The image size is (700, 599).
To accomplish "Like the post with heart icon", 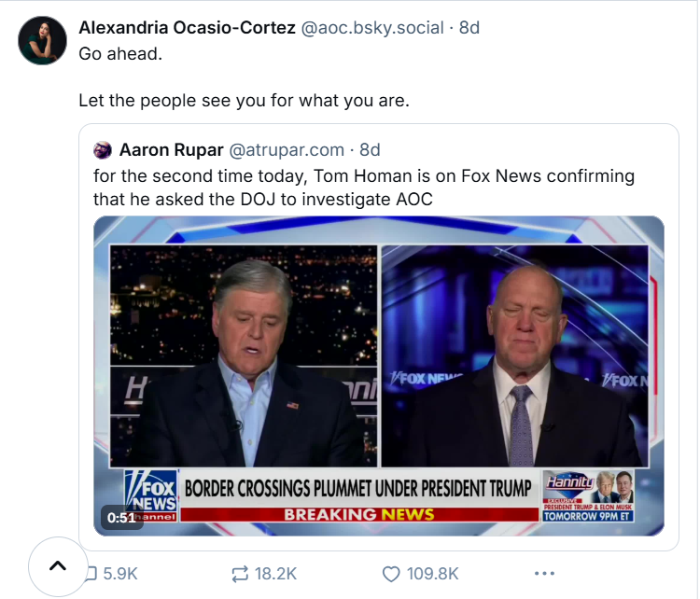I will [x=391, y=574].
